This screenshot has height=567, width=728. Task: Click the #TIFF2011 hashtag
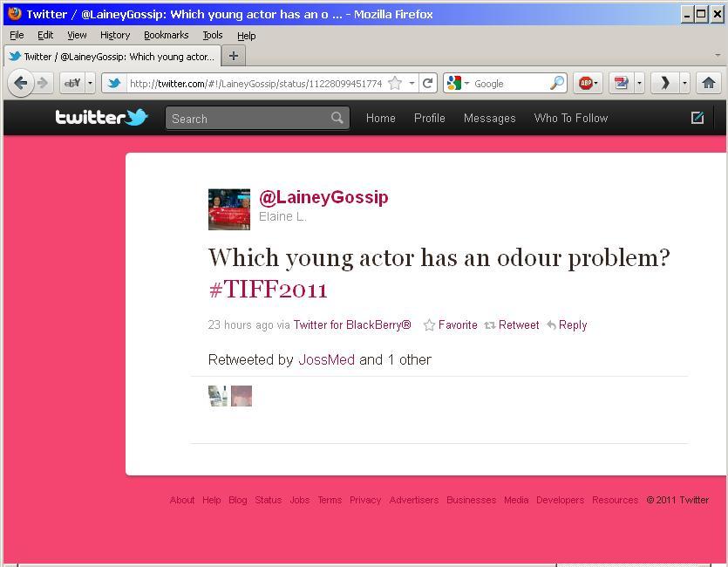click(x=269, y=290)
